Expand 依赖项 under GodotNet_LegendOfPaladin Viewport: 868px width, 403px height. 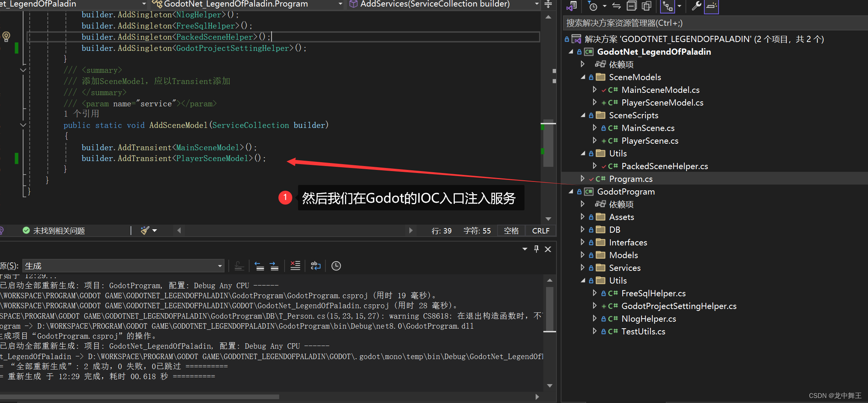click(583, 64)
